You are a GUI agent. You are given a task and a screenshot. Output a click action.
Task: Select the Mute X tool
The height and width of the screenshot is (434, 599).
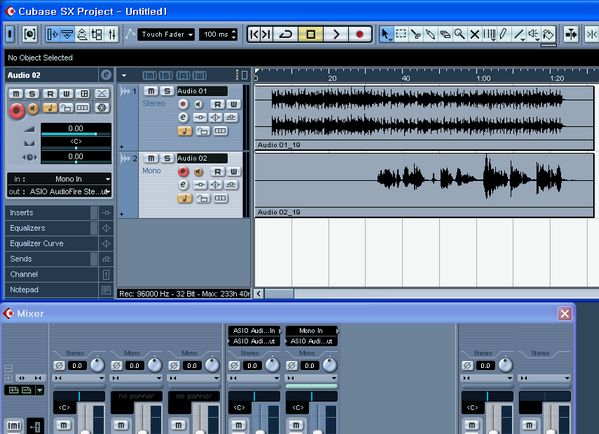pyautogui.click(x=474, y=35)
